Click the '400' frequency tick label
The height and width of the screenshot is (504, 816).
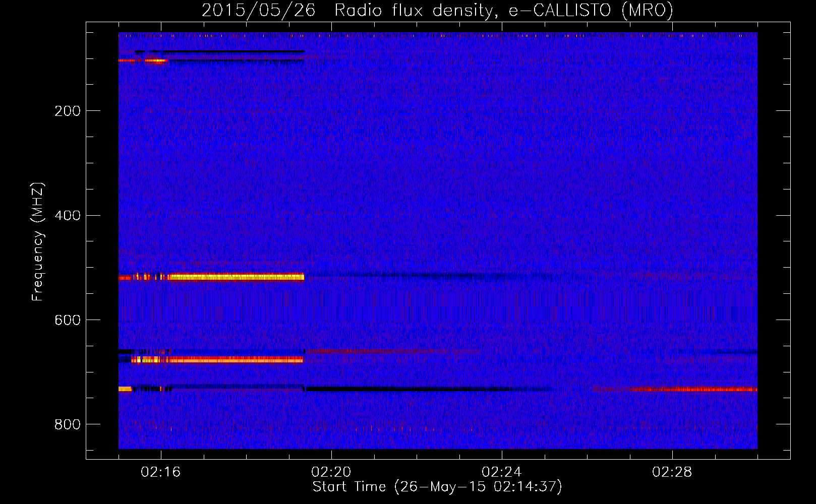tap(67, 216)
